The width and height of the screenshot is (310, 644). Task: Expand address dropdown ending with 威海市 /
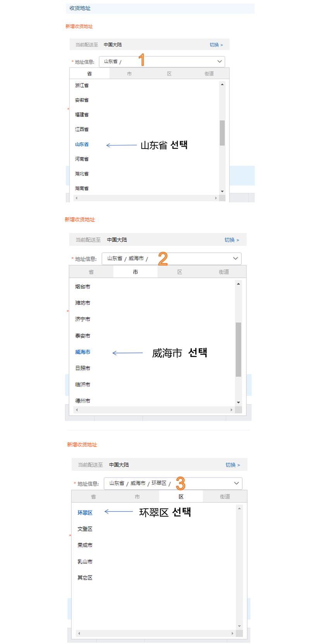171,259
